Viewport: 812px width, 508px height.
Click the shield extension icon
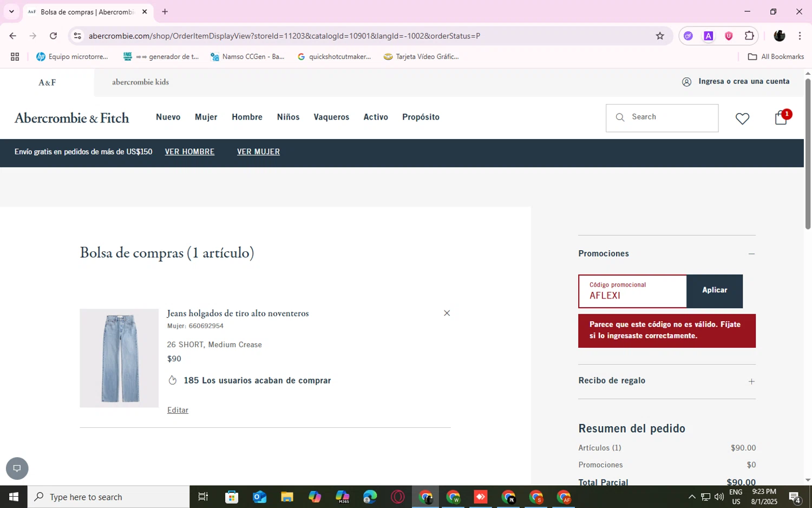click(729, 36)
